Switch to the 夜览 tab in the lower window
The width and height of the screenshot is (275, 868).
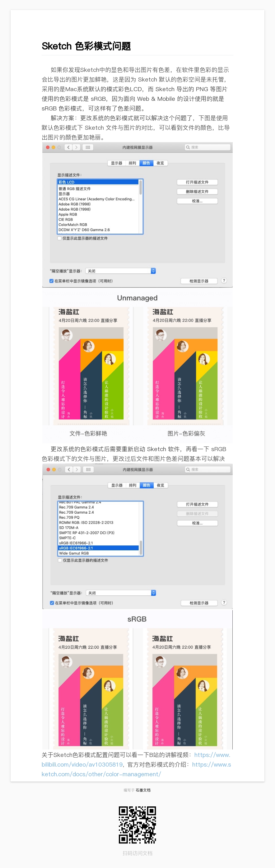point(161,485)
